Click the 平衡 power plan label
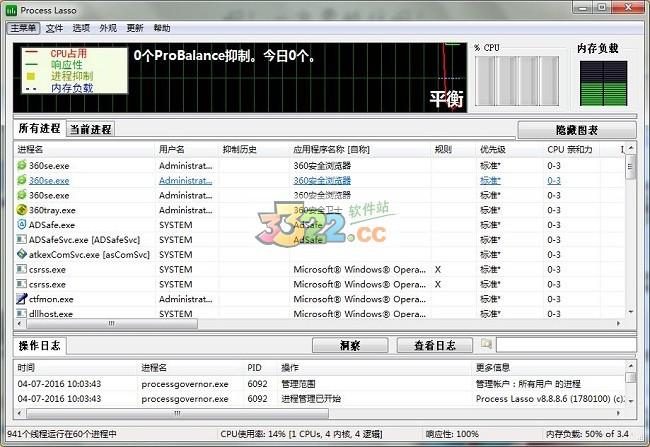Screen dimensions: 650x447 446,99
